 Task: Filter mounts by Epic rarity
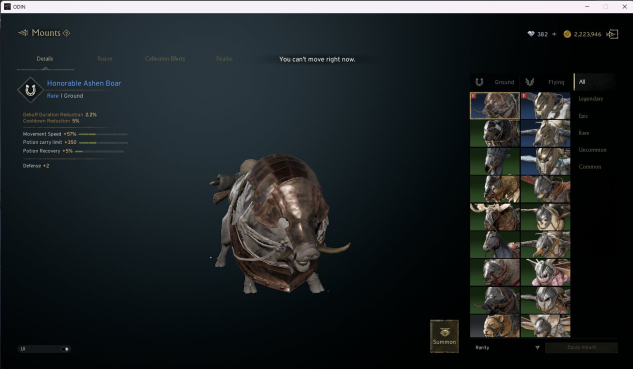(583, 116)
